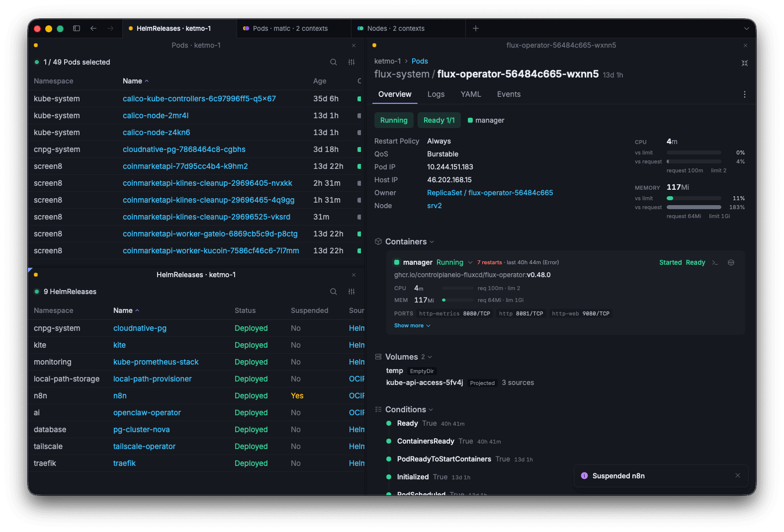This screenshot has width=784, height=532.
Task: Open cloudnative-pg-7868464c8-cgbhs pod
Action: (184, 150)
